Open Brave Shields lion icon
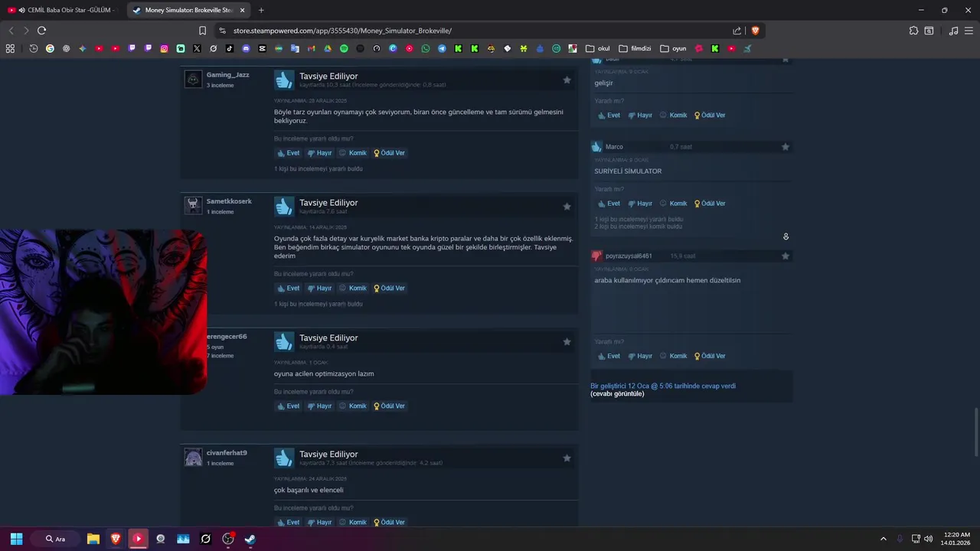 [755, 31]
